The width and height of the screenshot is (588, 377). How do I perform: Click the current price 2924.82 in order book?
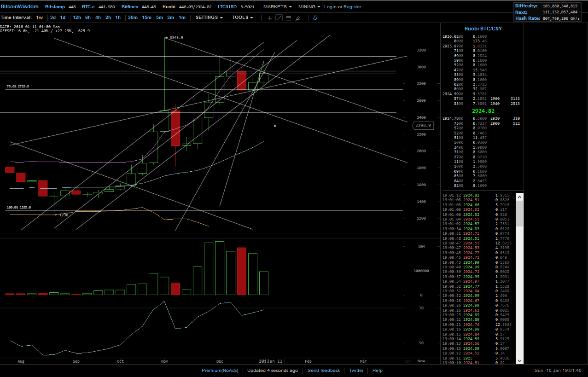[483, 111]
